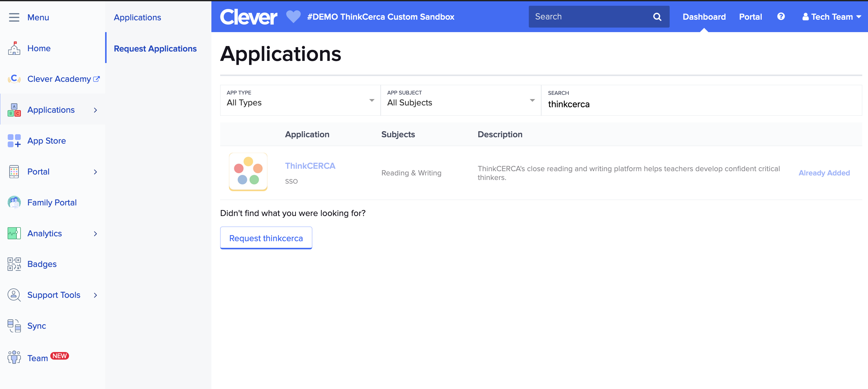Click the ThinkCERCA description text

[x=628, y=173]
